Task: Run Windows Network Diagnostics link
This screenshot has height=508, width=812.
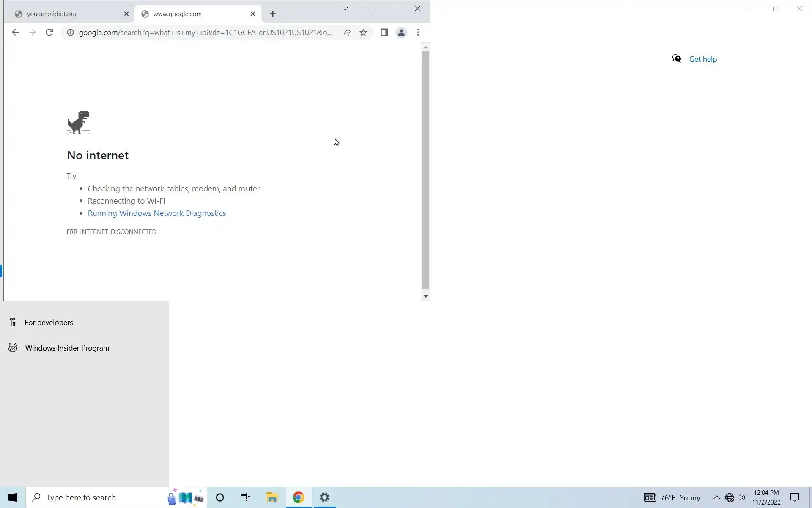Action: (x=156, y=213)
